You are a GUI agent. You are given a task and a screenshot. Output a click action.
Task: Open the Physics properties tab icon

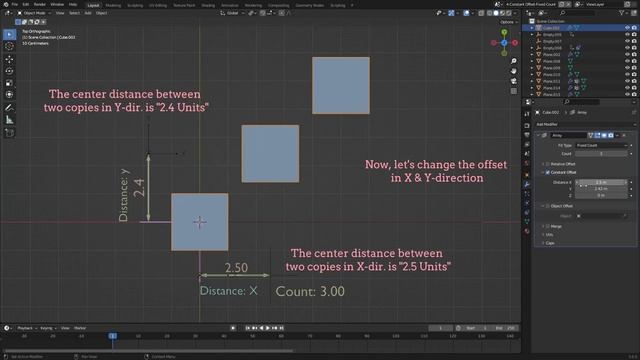[527, 203]
